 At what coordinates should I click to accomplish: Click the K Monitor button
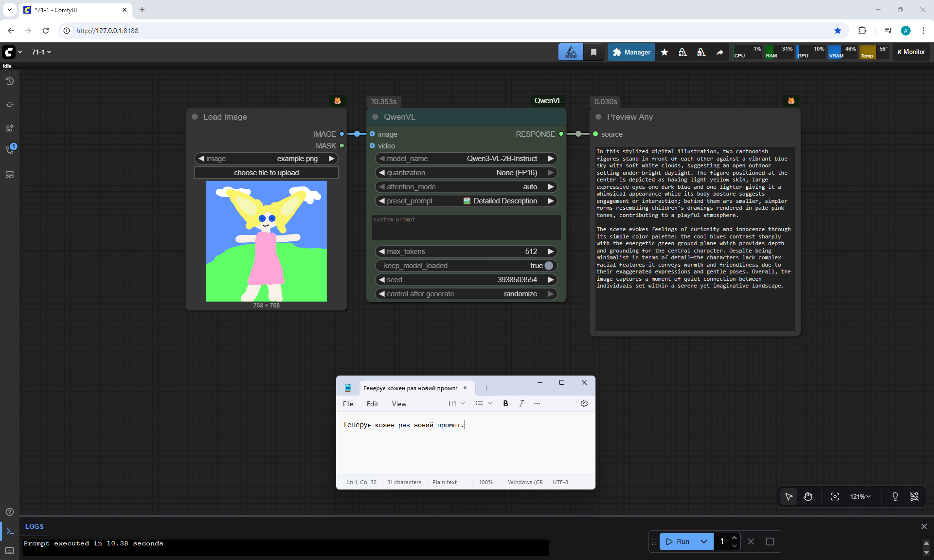pos(911,52)
